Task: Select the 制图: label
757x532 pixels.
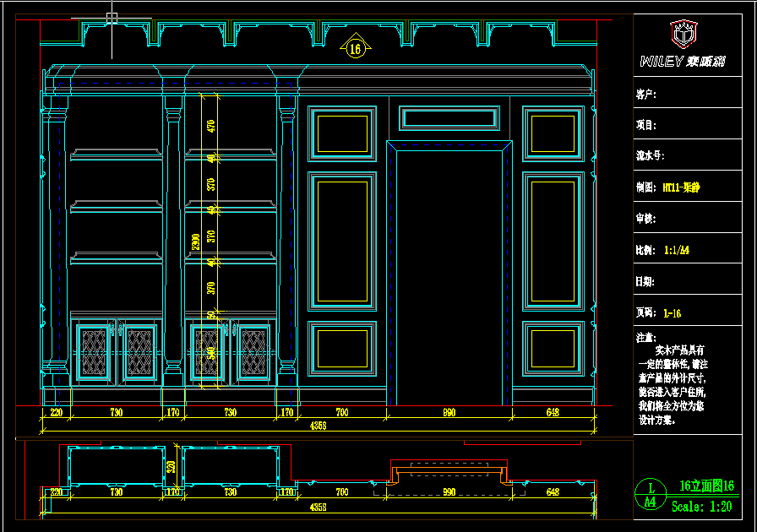Action: [646, 187]
